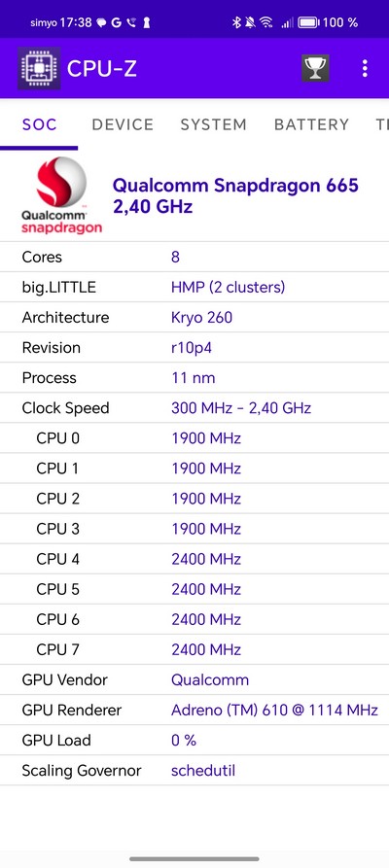The height and width of the screenshot is (868, 389).
Task: Tap the Clock Speed row
Action: pyautogui.click(x=194, y=408)
